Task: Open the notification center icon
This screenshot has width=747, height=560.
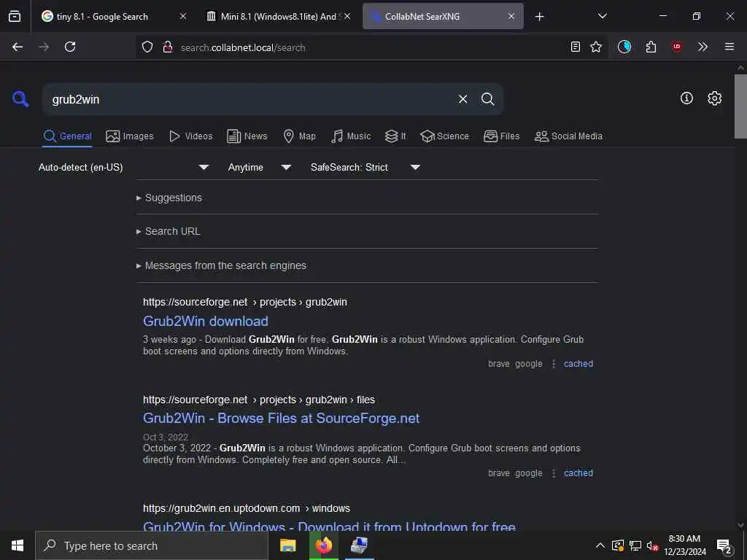Action: click(x=724, y=546)
